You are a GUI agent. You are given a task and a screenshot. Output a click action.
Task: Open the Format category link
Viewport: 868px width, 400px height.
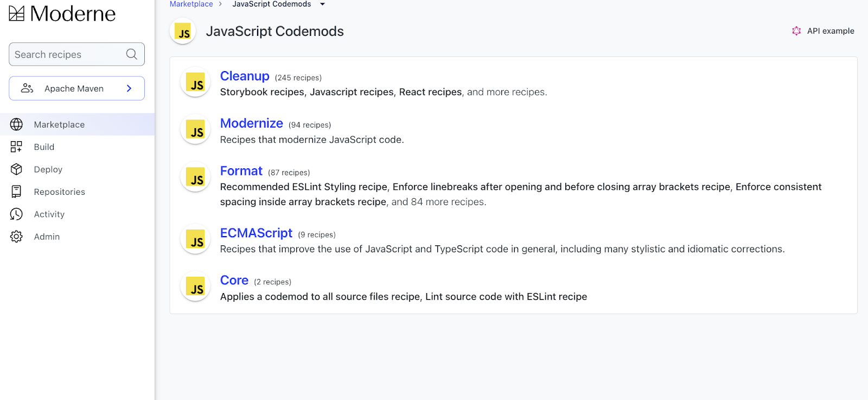point(241,171)
